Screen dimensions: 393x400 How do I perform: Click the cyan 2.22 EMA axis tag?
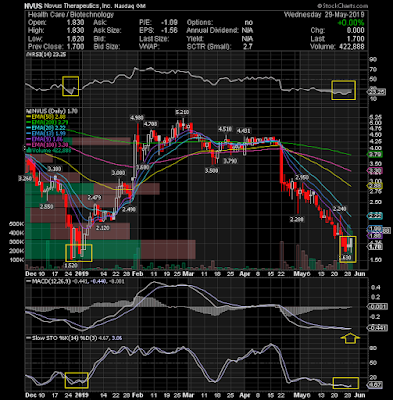[374, 216]
